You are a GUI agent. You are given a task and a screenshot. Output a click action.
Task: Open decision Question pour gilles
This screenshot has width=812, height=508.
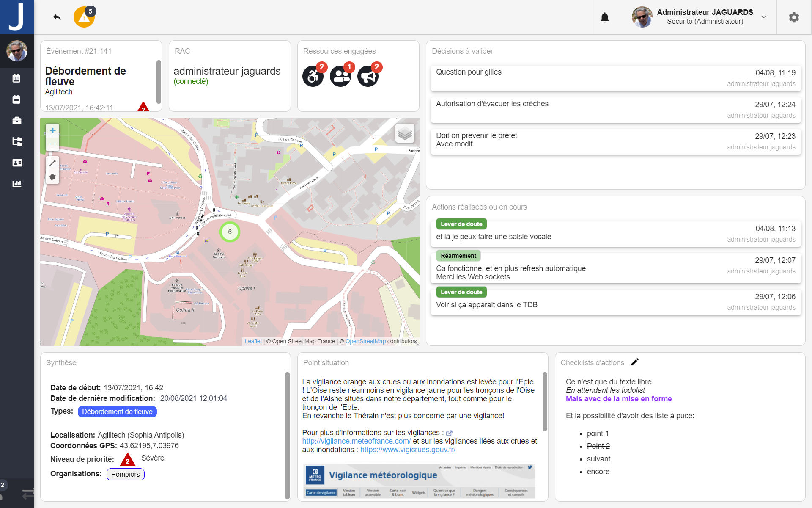pos(616,78)
